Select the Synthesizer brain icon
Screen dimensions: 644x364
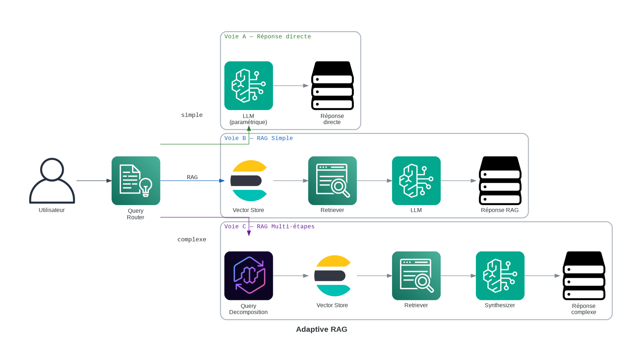(x=500, y=276)
